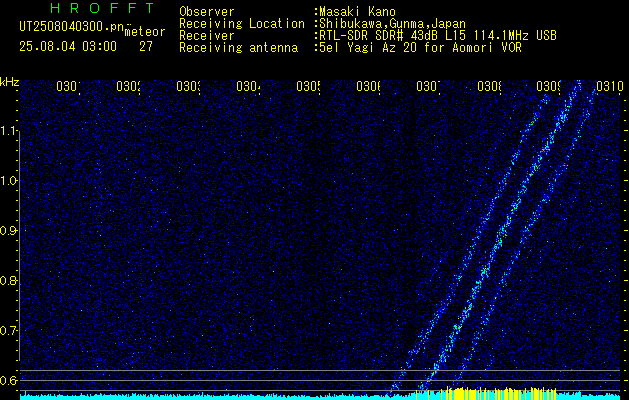Click the meteor count 27
Screen dimensions: 629x400
click(x=146, y=47)
